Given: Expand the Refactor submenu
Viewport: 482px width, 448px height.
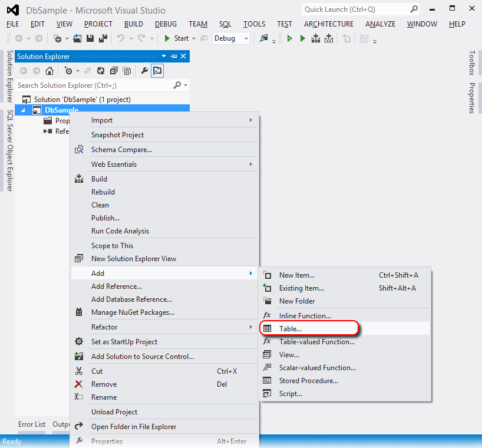Looking at the screenshot, I should [251, 327].
